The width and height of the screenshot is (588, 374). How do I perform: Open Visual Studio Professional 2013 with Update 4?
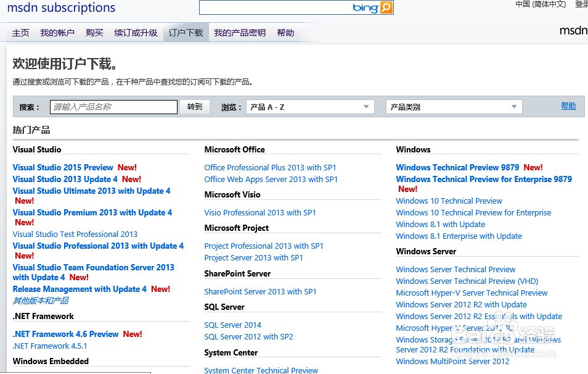click(98, 246)
